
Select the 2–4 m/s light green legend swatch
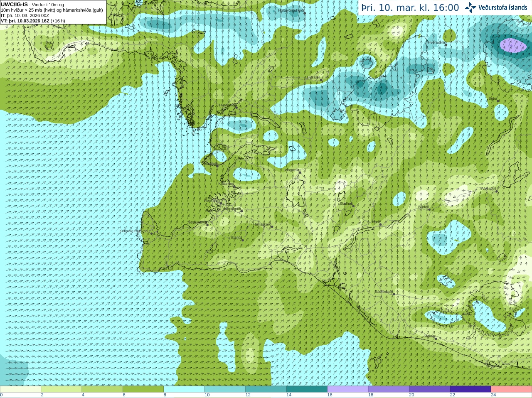pyautogui.click(x=61, y=389)
